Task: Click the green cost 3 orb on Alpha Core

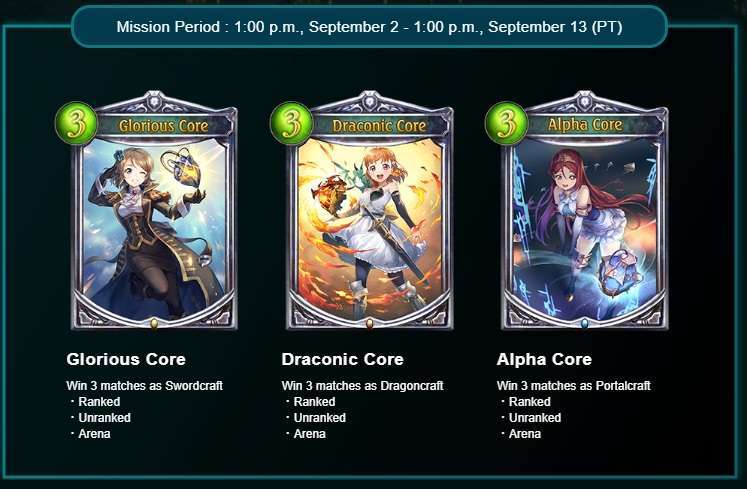Action: pos(506,123)
